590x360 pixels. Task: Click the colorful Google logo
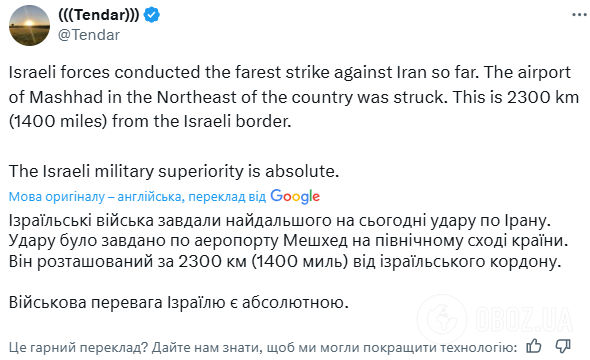pyautogui.click(x=295, y=196)
